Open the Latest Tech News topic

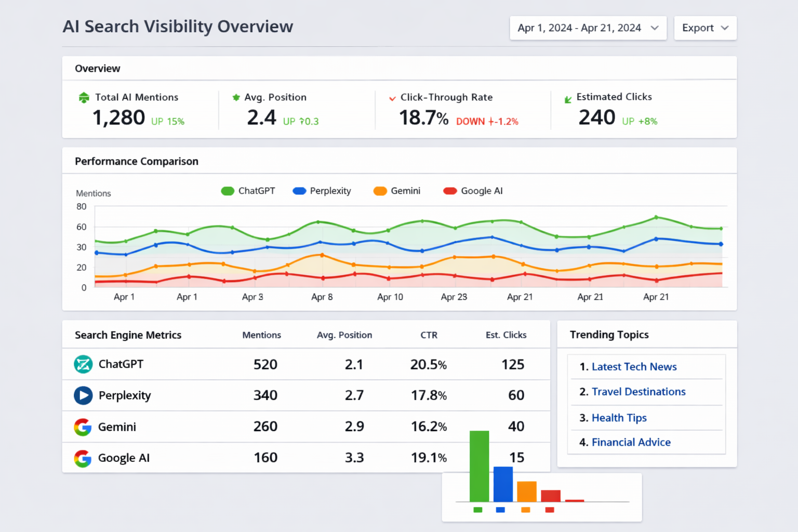(x=634, y=367)
